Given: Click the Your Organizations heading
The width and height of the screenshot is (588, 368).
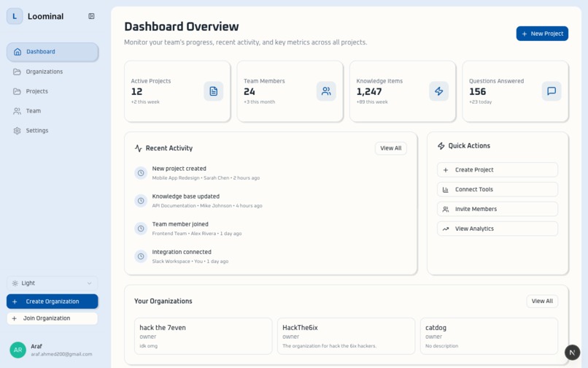Looking at the screenshot, I should click(163, 301).
